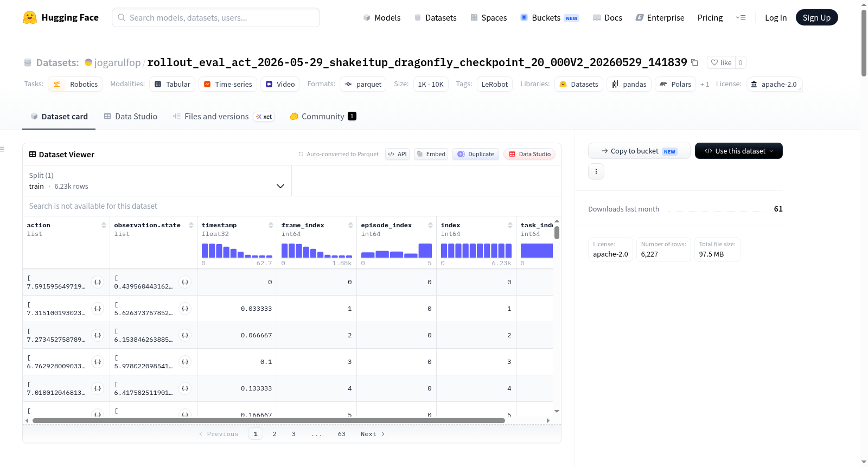Click the Robotics task tag
Screen dimensions: 868x467
pyautogui.click(x=75, y=84)
